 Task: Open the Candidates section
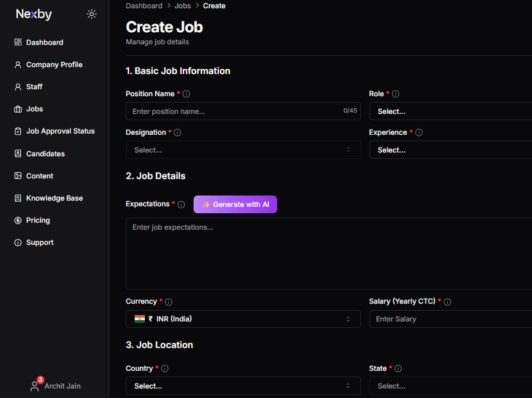46,153
